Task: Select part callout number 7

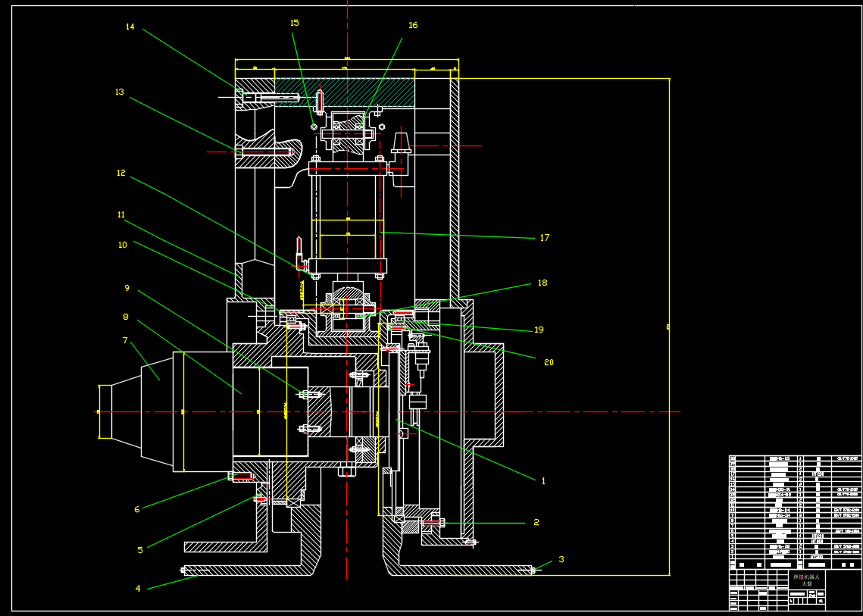Action: click(125, 341)
